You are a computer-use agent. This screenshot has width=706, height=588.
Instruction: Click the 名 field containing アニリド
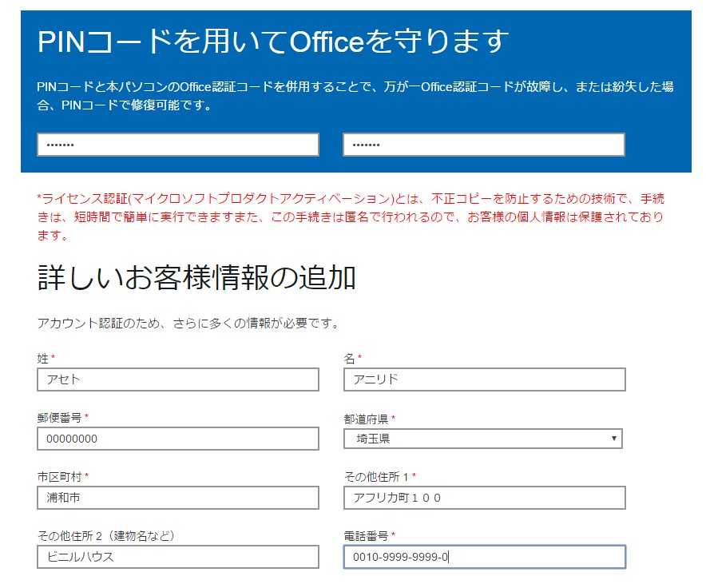click(x=485, y=379)
